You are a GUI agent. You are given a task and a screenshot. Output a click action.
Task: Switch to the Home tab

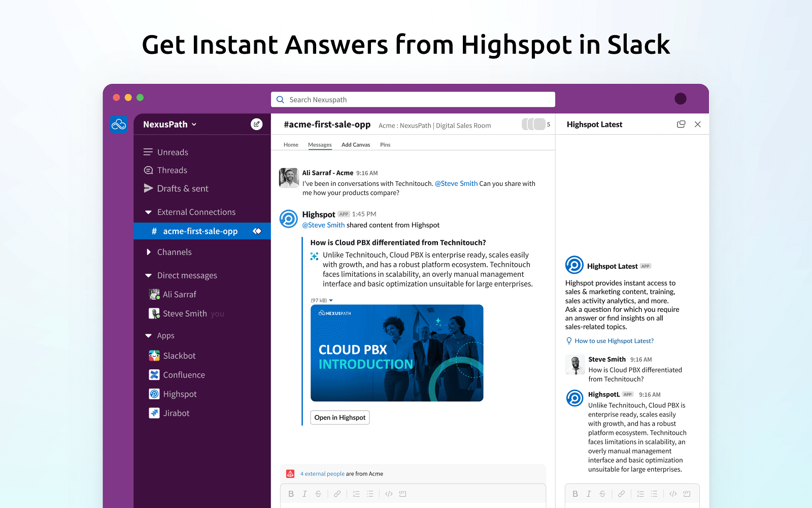pyautogui.click(x=291, y=145)
